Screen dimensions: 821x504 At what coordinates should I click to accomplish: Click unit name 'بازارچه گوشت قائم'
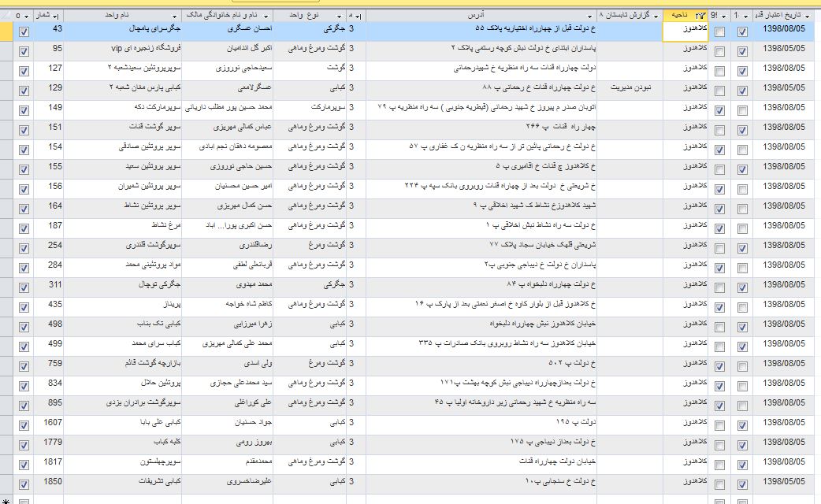point(153,363)
